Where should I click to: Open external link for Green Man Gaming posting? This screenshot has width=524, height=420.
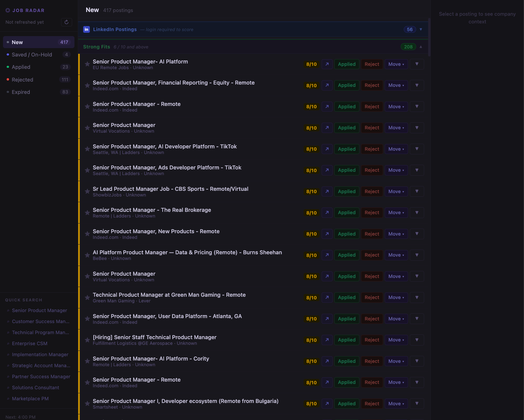327,297
